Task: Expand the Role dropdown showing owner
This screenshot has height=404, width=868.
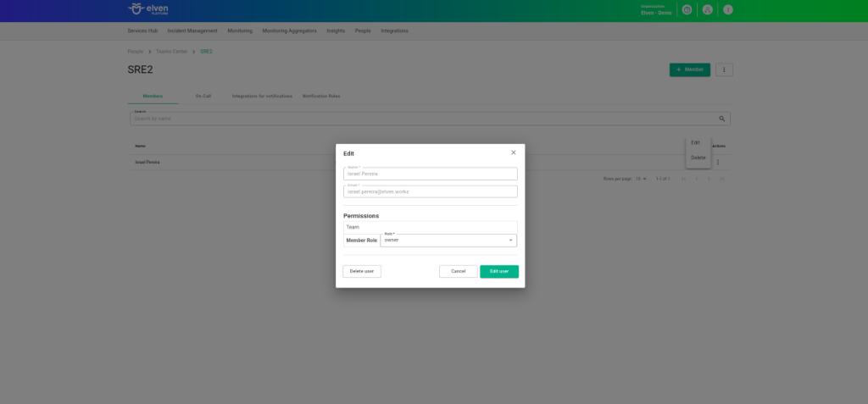Action: pyautogui.click(x=448, y=241)
